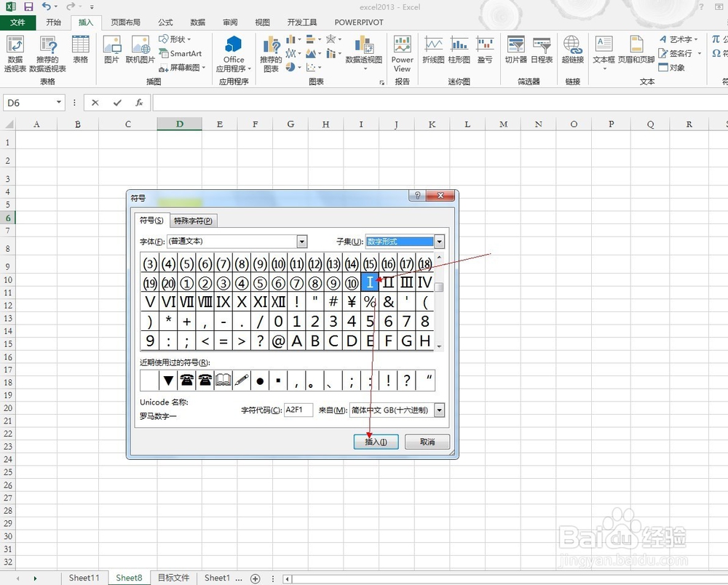Switch to Special Characters (特殊字符) tab
Viewport: 728px width, 585px height.
coord(193,220)
